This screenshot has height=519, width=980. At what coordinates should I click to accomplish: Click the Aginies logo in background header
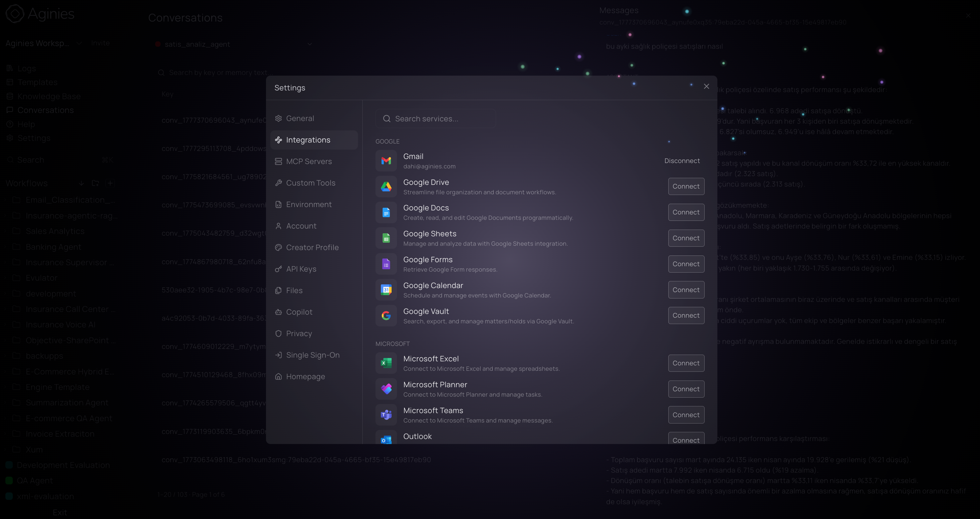pos(40,14)
